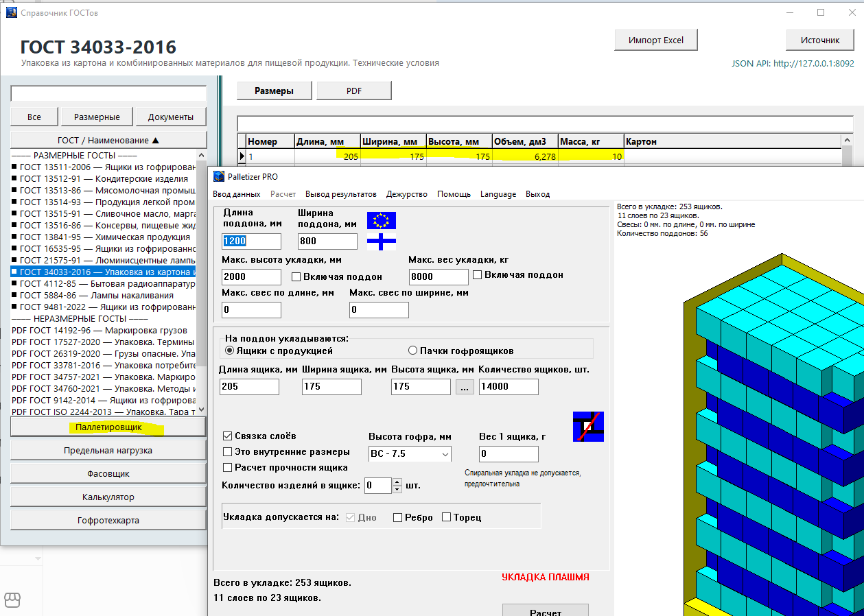The image size is (864, 616).
Task: Open the Дежурство menu
Action: coord(407,194)
